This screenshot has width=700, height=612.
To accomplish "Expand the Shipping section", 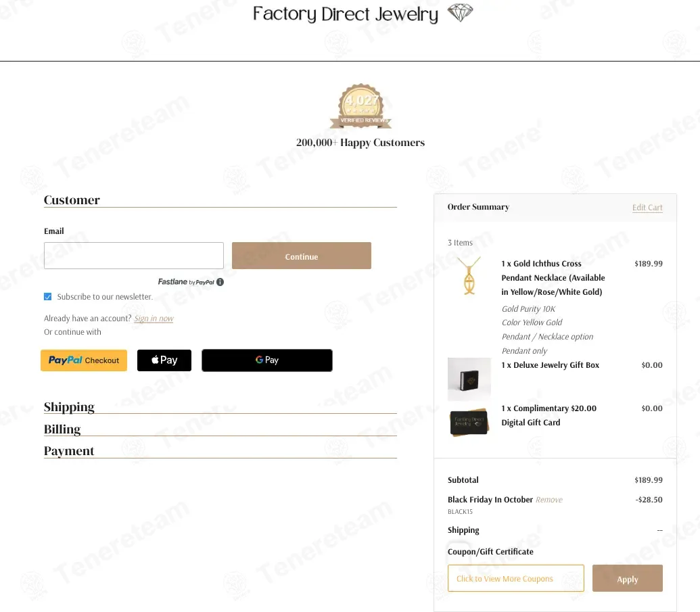I will 69,407.
